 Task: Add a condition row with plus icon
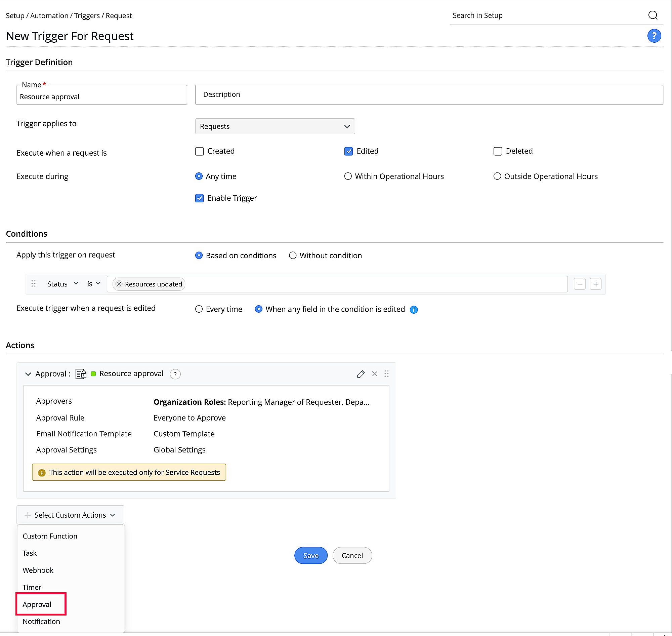pos(595,284)
